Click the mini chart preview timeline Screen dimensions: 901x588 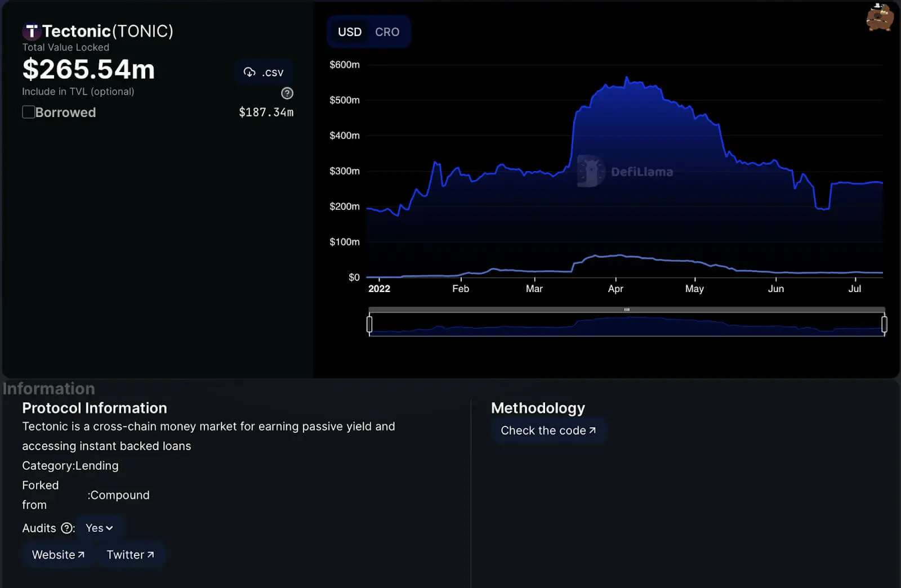pyautogui.click(x=627, y=326)
